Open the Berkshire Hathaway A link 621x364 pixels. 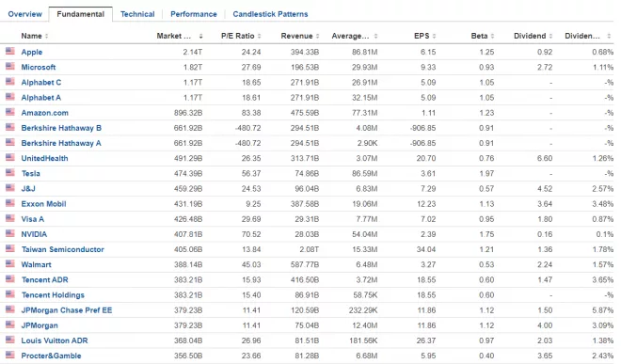(x=61, y=143)
